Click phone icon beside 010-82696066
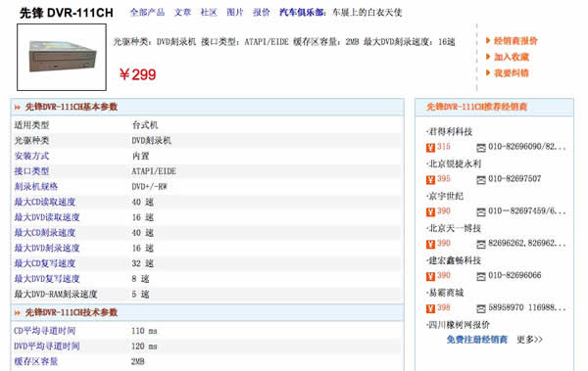The image size is (588, 371). (481, 277)
